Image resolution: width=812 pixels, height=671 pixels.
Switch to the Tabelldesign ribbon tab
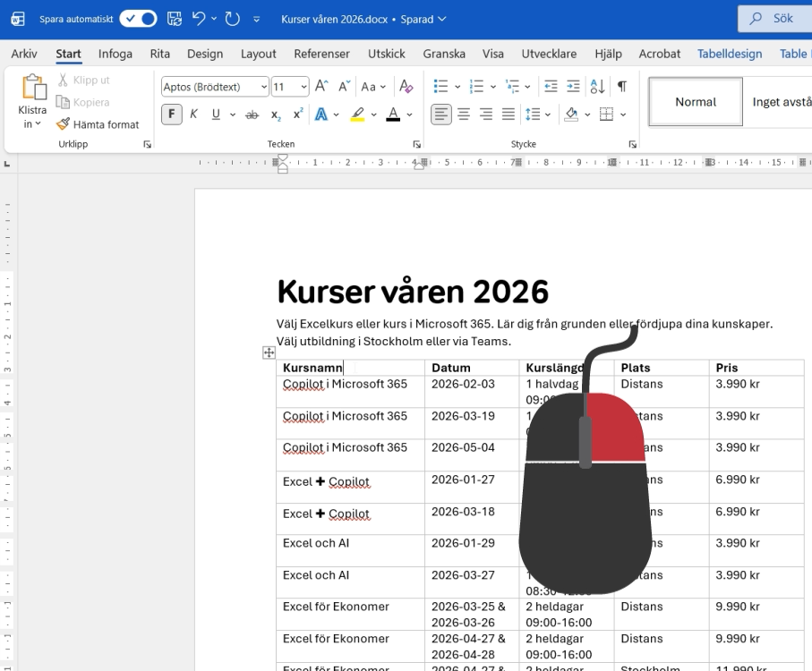730,54
